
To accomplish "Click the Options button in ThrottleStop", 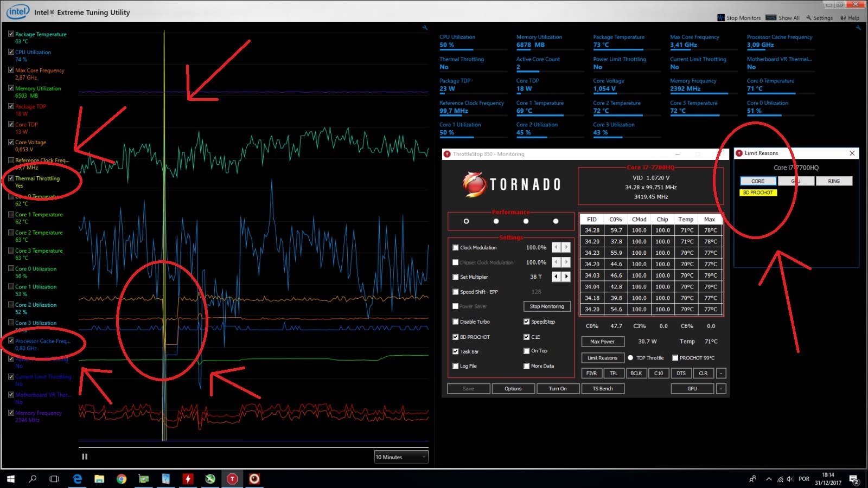I will pos(513,389).
